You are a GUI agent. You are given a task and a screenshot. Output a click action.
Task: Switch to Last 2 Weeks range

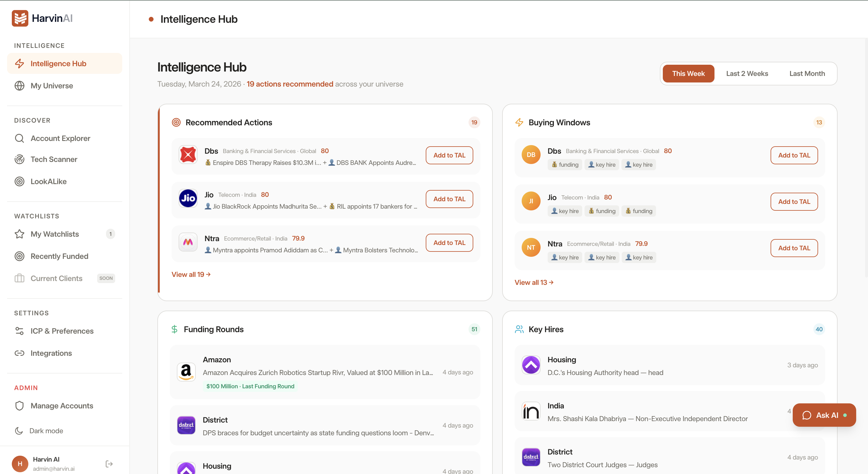747,74
